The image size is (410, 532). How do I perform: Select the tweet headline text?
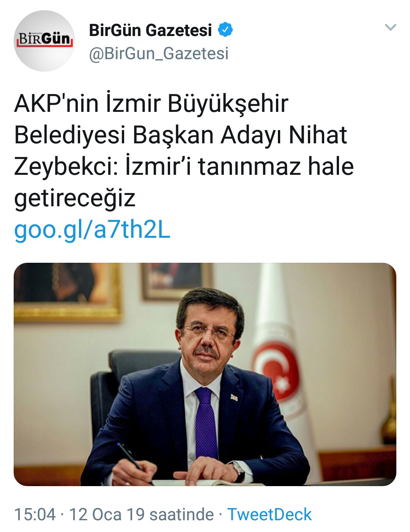(184, 151)
